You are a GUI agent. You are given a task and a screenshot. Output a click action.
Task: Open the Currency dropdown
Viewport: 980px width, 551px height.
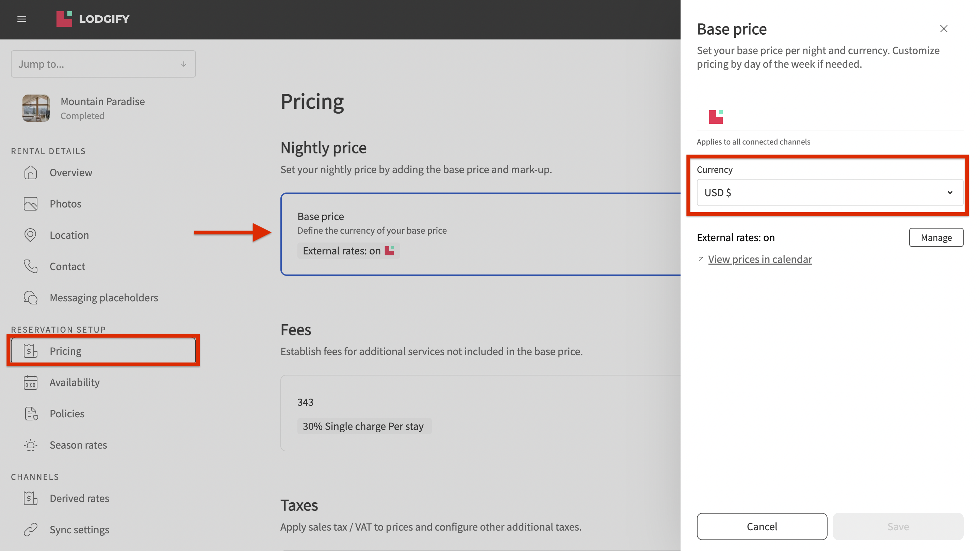coord(830,193)
